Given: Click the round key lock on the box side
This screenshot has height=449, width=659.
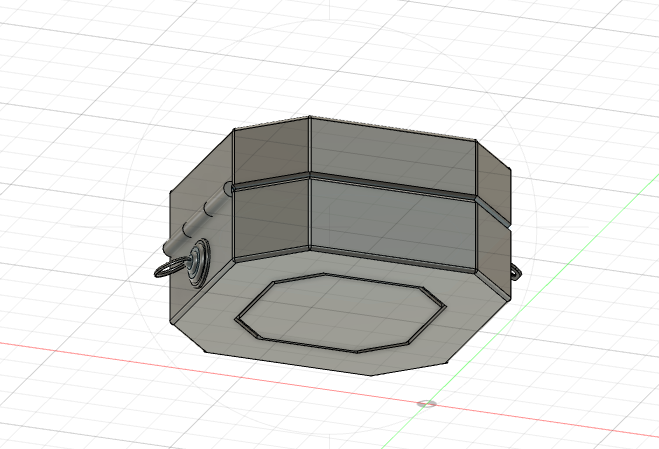Looking at the screenshot, I should coord(198,262).
